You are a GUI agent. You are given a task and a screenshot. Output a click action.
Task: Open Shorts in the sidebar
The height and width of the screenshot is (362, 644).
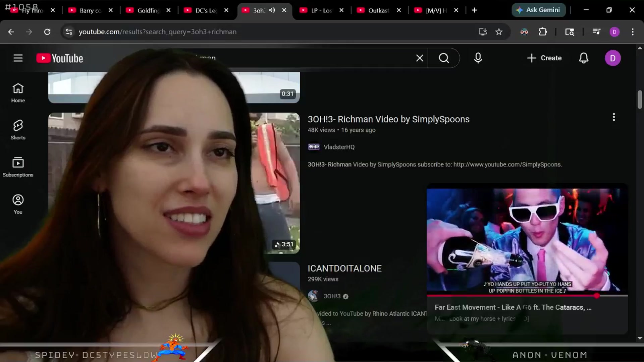(18, 130)
